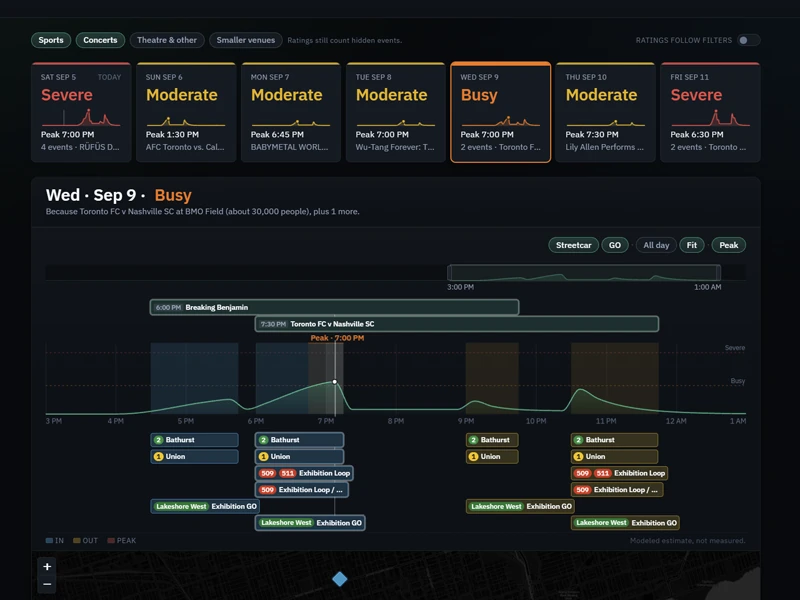Turn off the Concerts filter chip
800x600 pixels.
click(x=100, y=40)
